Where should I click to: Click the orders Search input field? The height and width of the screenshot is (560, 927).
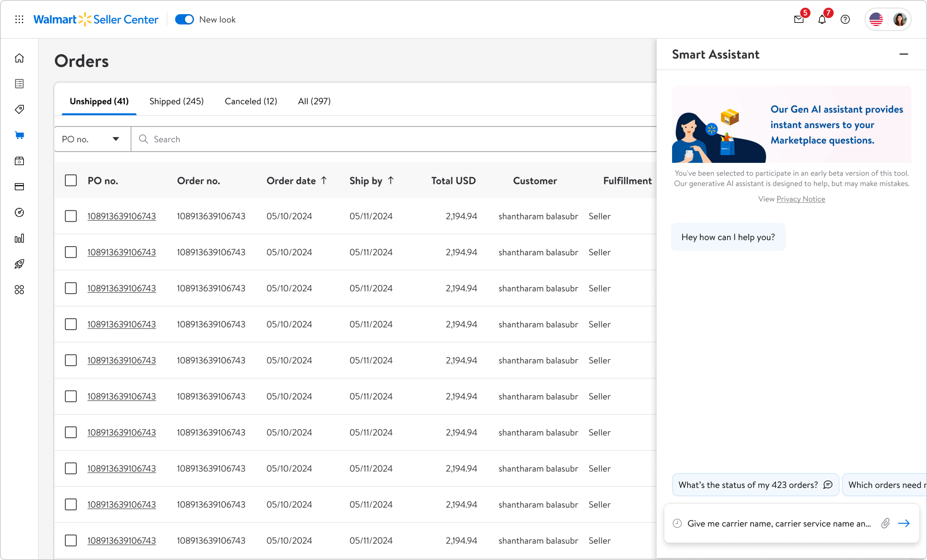(x=376, y=139)
